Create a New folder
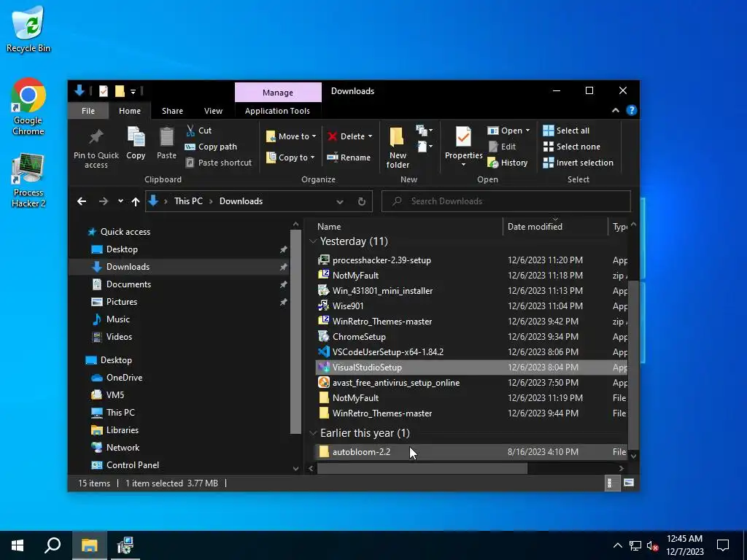Image resolution: width=747 pixels, height=560 pixels. 398,147
